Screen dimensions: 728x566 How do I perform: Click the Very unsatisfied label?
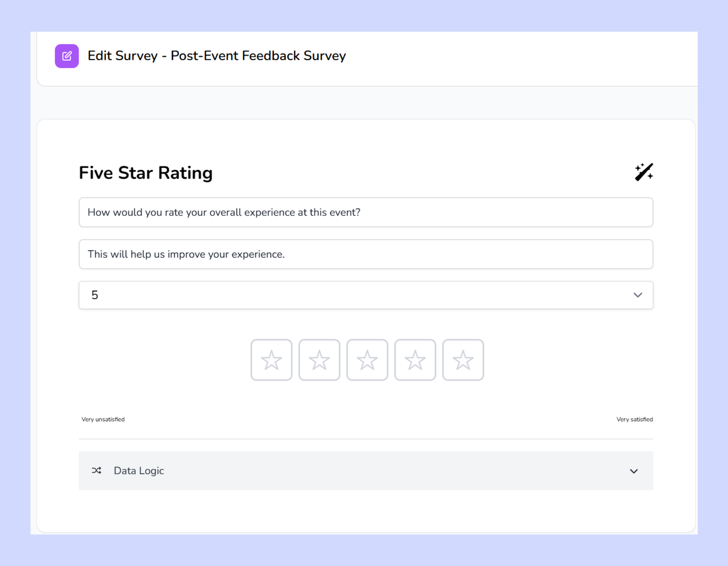pyautogui.click(x=103, y=419)
